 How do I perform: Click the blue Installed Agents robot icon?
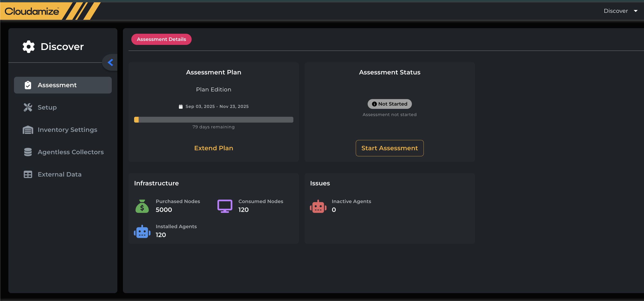click(142, 231)
